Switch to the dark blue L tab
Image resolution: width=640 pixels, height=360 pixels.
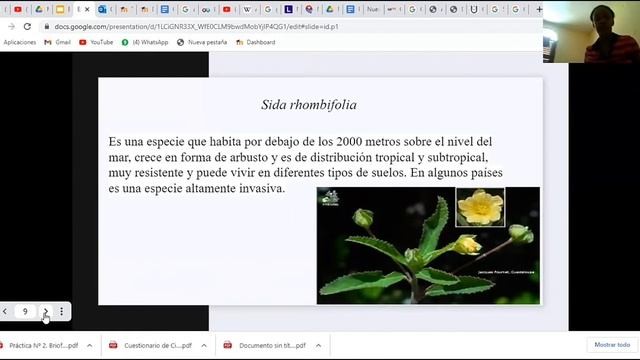point(289,9)
